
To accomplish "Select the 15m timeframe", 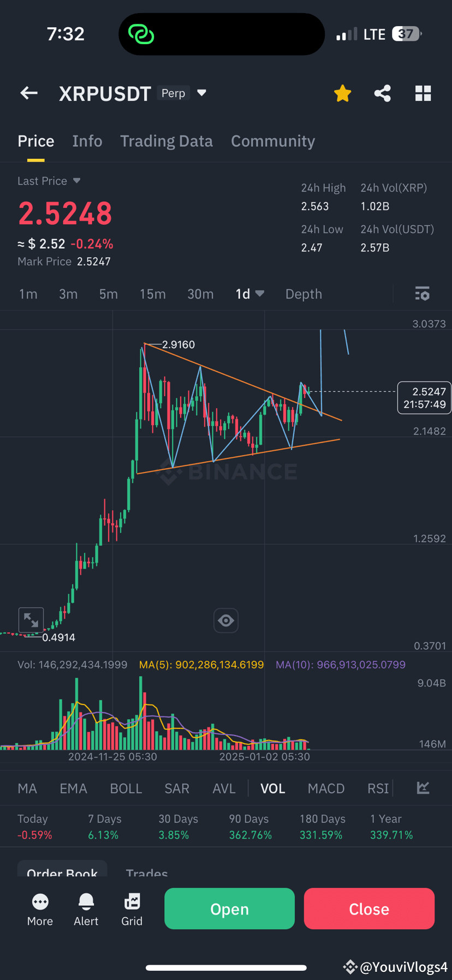I will pos(153,294).
